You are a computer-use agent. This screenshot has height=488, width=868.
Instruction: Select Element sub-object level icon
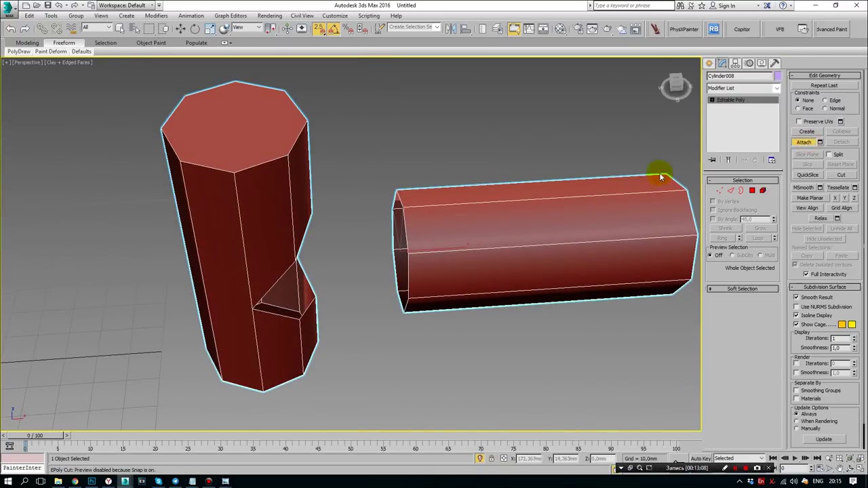pyautogui.click(x=763, y=190)
